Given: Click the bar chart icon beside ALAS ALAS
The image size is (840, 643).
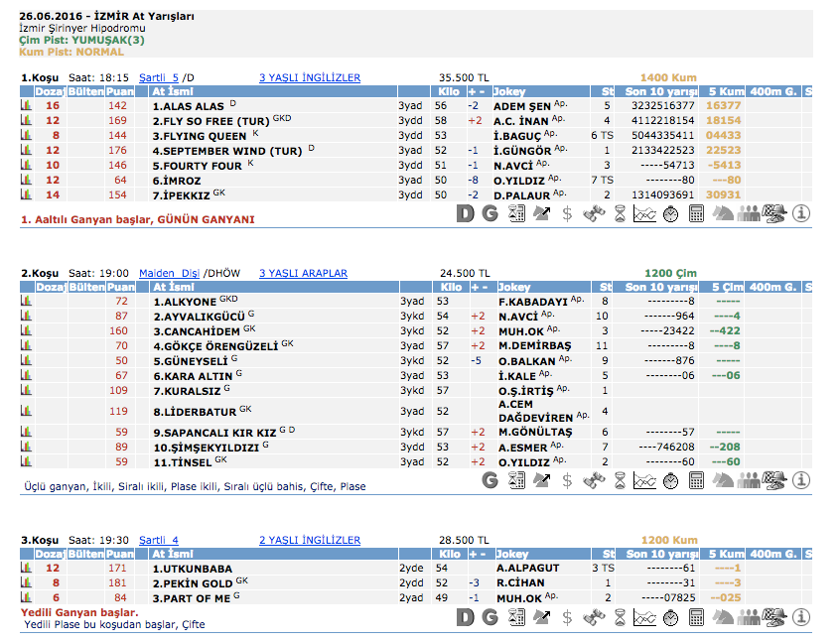Looking at the screenshot, I should (x=26, y=105).
